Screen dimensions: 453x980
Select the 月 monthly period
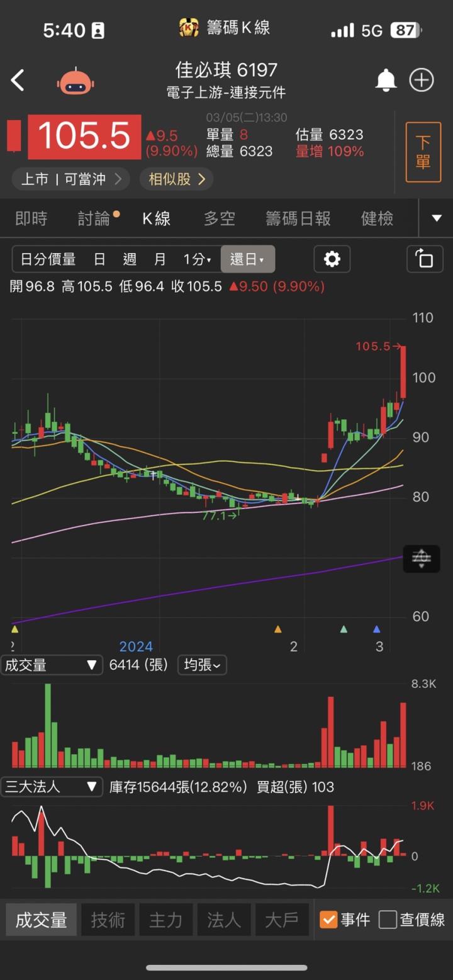point(160,259)
